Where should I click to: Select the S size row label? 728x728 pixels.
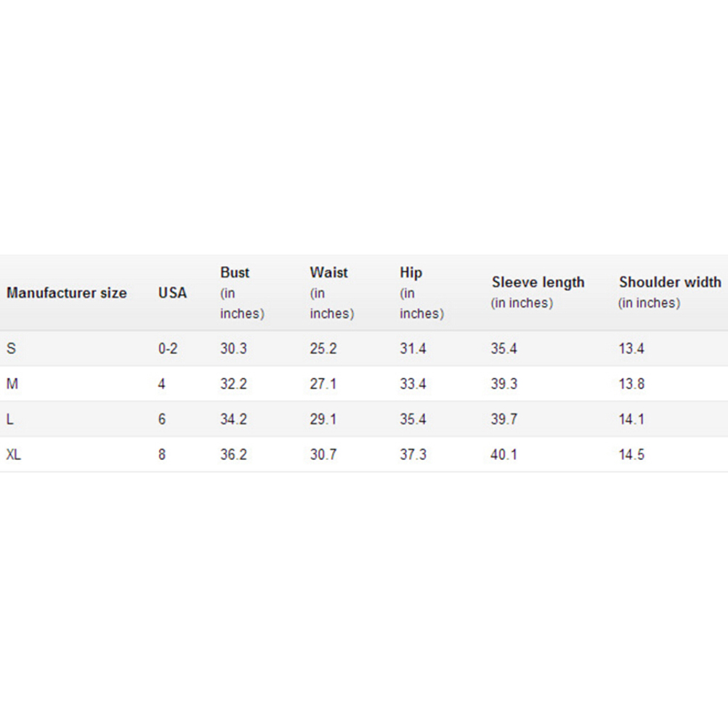(11, 349)
